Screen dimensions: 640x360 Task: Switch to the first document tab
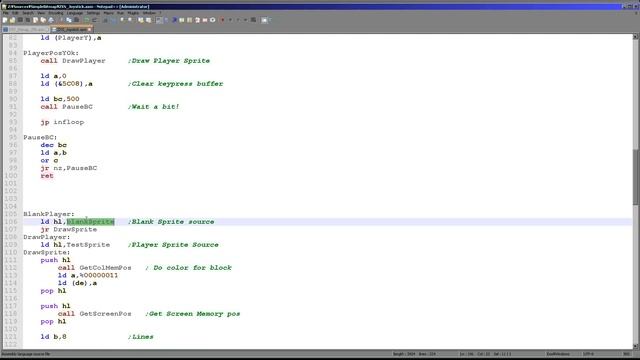26,29
